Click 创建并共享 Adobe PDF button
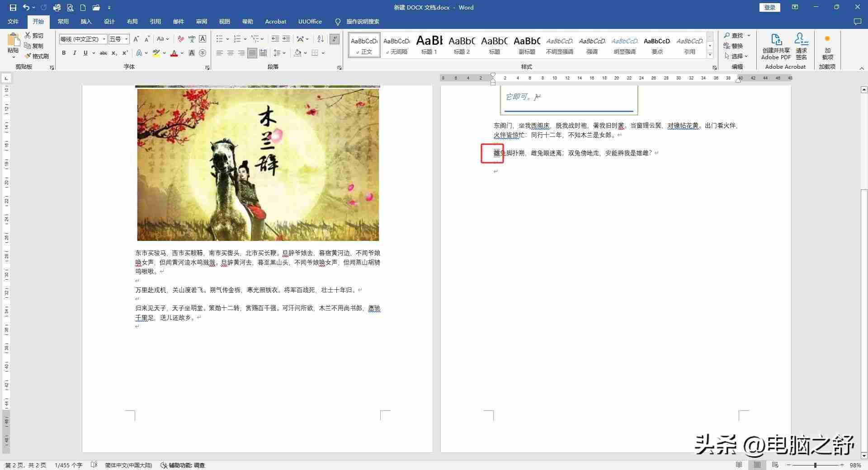The image size is (868, 470). [776, 46]
